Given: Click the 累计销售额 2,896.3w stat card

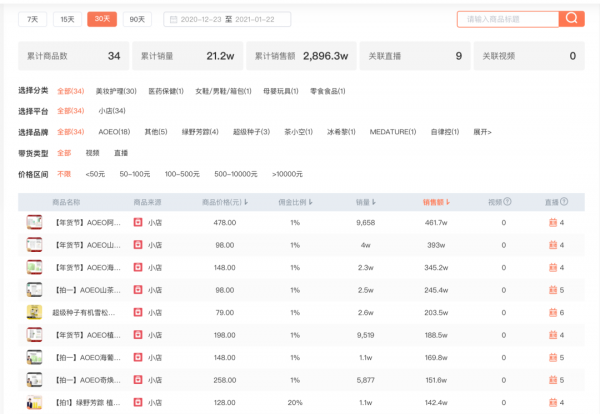Looking at the screenshot, I should (302, 56).
